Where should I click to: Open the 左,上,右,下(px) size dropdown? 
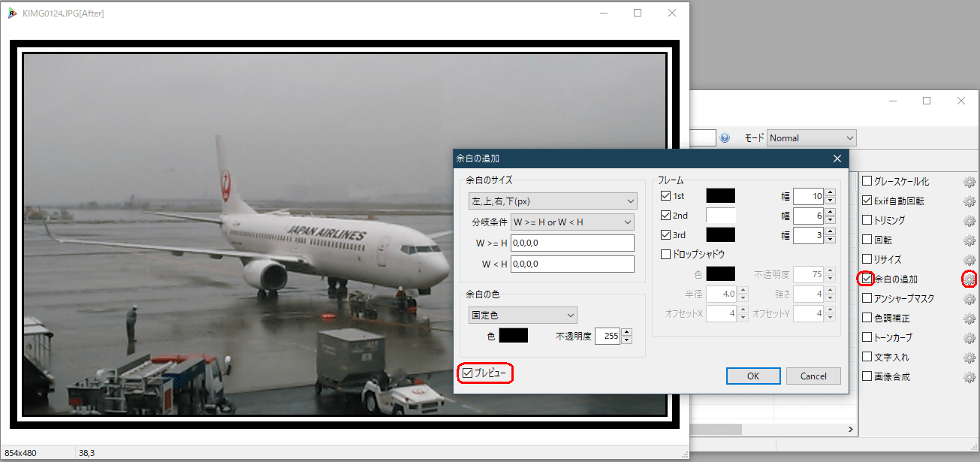click(551, 201)
